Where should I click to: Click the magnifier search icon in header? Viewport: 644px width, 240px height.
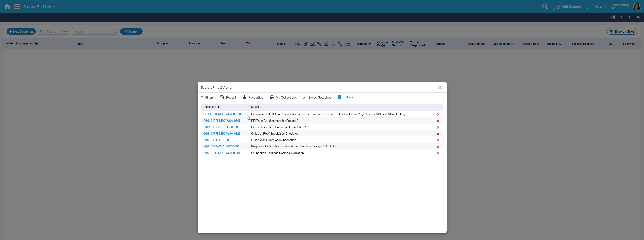545,7
